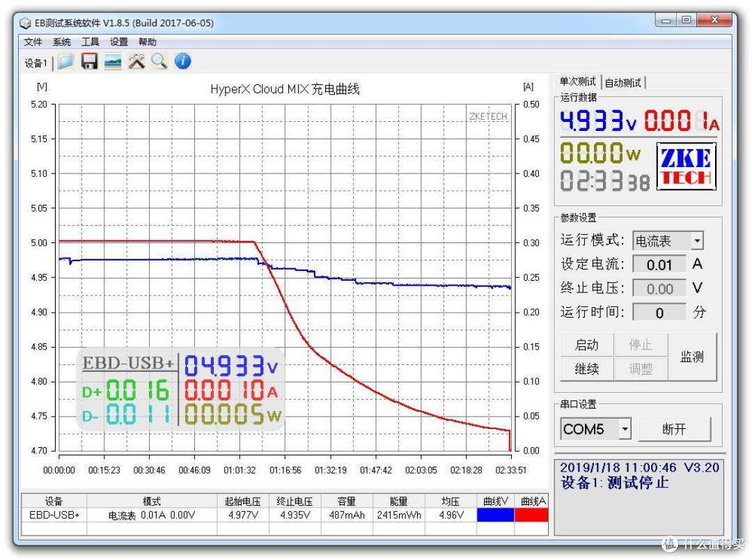This screenshot has height=560, width=752.
Task: Click the 监测 monitor button
Action: pyautogui.click(x=692, y=357)
